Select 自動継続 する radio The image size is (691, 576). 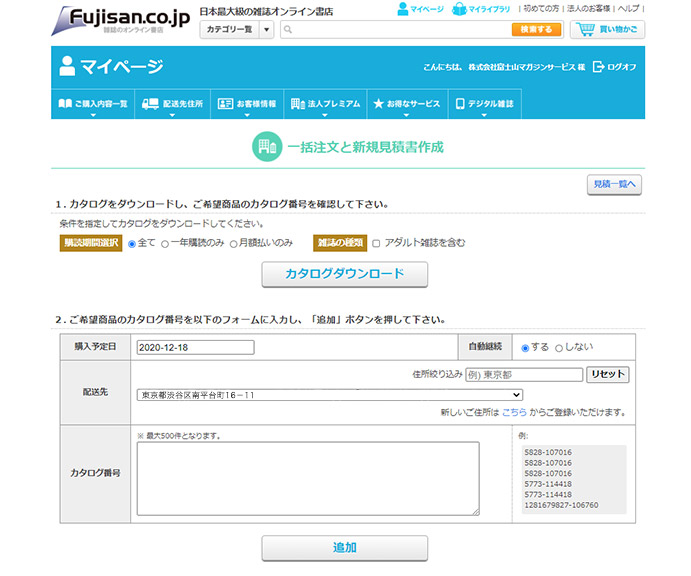tap(525, 348)
